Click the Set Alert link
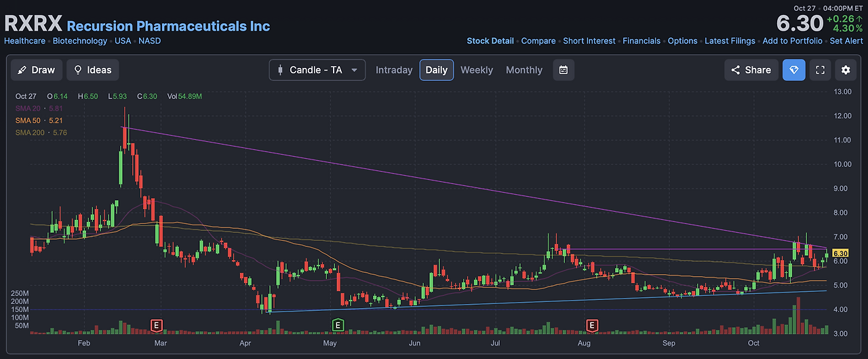Viewport: 868px width, 359px height. click(846, 41)
